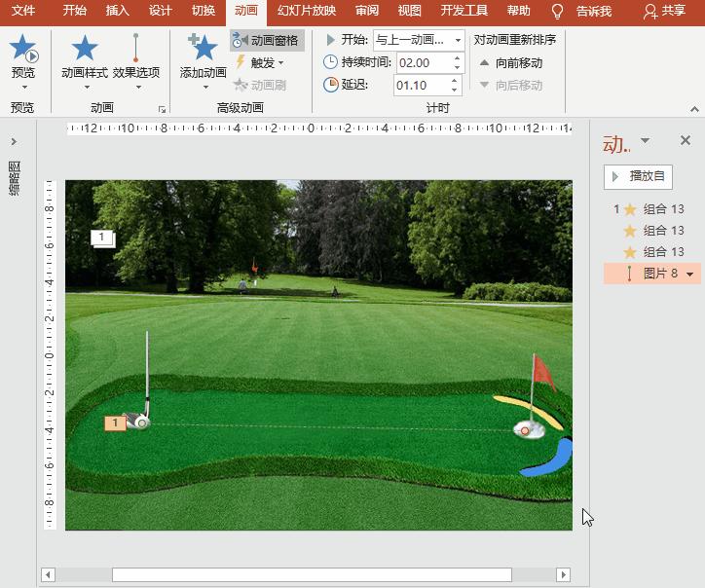Click the 共享 share icon
The image size is (705, 588).
point(651,12)
